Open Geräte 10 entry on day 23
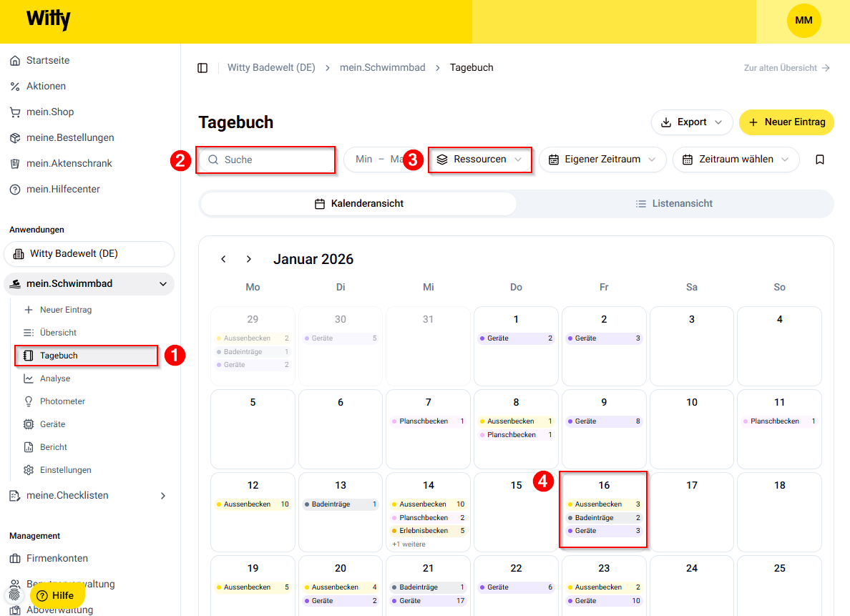This screenshot has height=616, width=850. (603, 601)
